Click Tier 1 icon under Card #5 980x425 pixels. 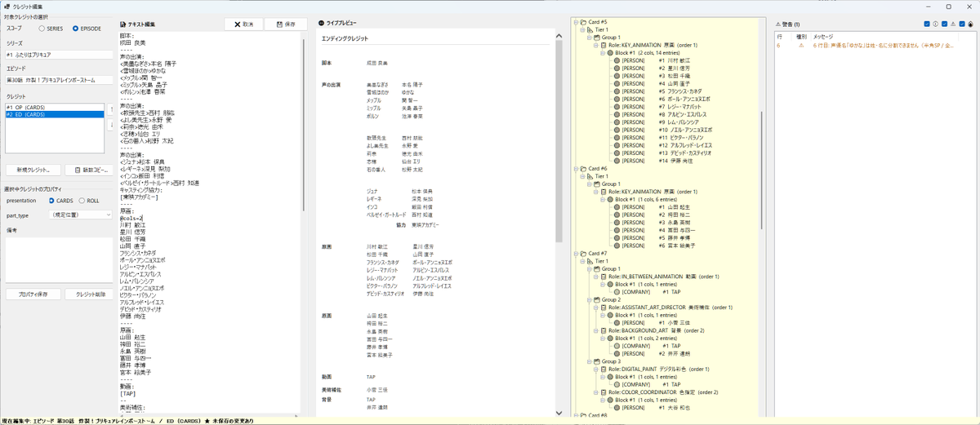[590, 29]
